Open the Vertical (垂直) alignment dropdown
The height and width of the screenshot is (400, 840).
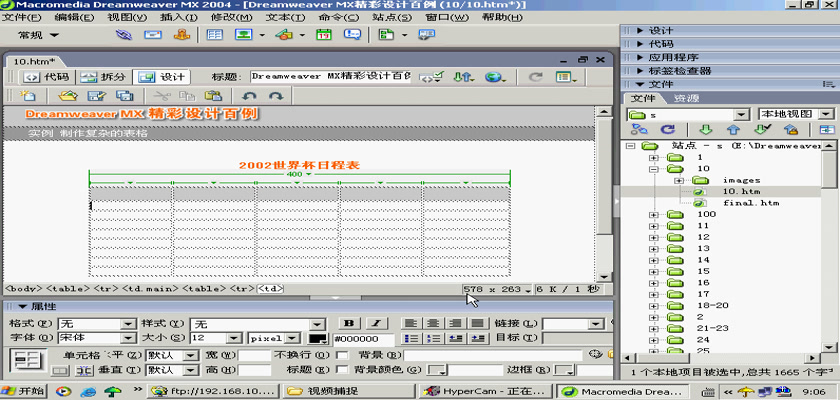191,370
